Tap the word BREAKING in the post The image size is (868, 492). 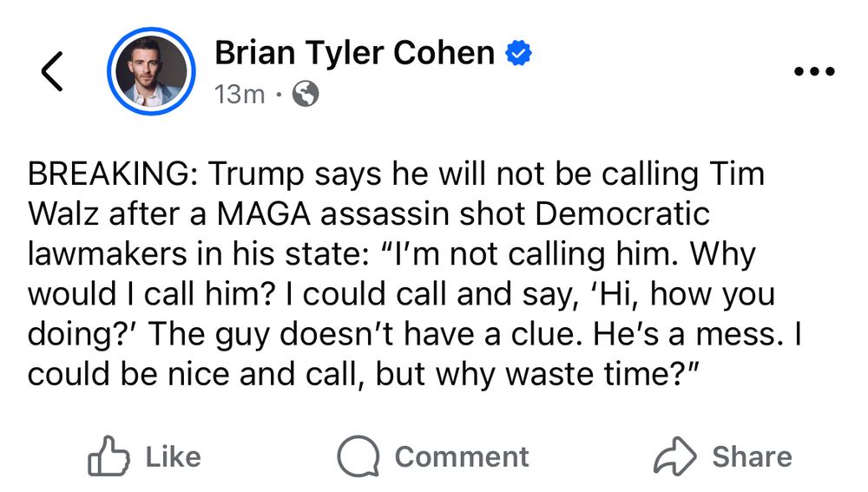coord(108,174)
